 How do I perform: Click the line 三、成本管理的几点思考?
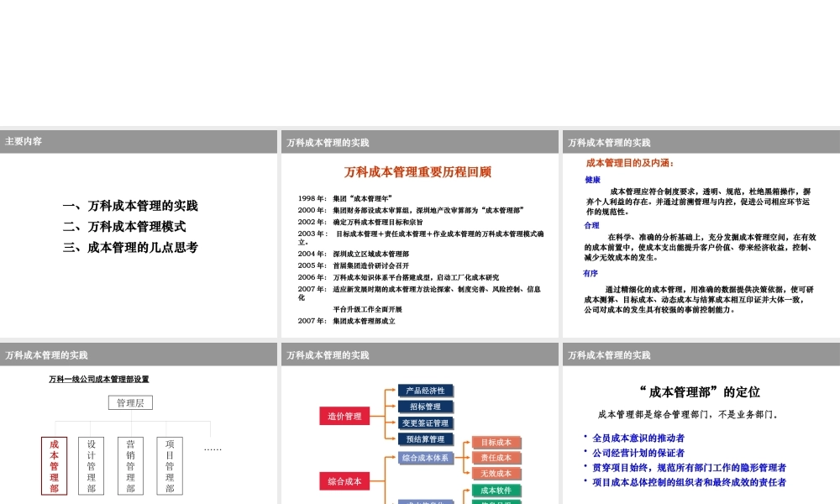130,248
